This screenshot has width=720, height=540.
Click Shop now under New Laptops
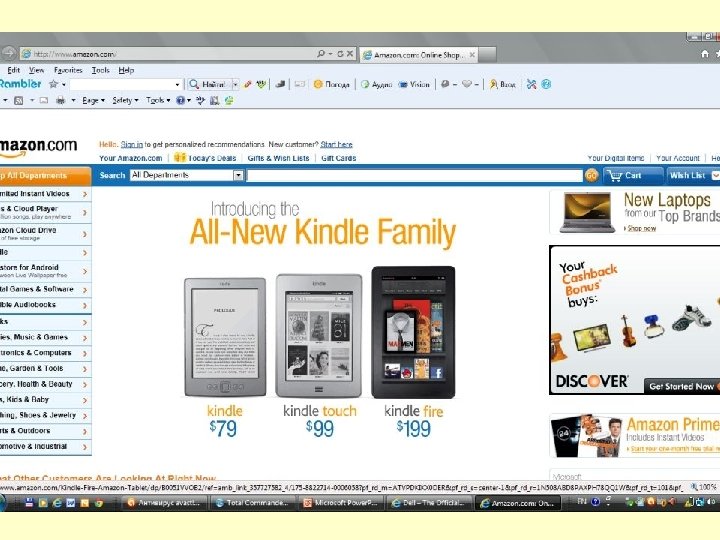click(641, 228)
